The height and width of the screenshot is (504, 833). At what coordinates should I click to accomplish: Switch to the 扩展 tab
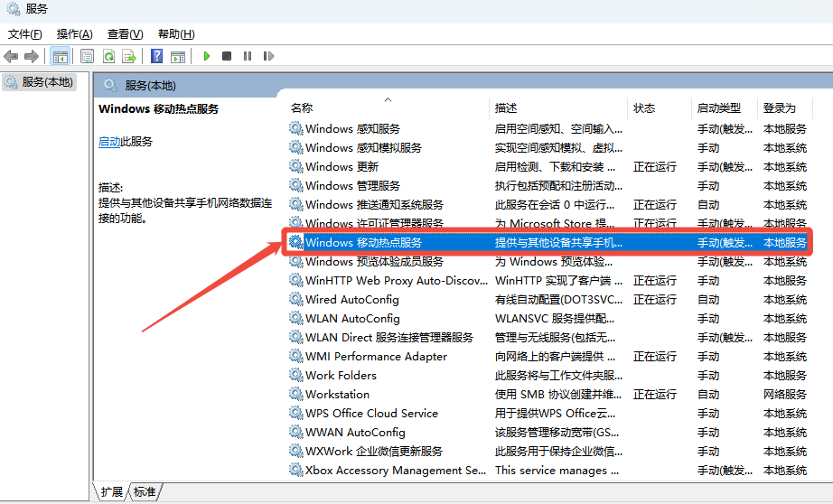111,491
